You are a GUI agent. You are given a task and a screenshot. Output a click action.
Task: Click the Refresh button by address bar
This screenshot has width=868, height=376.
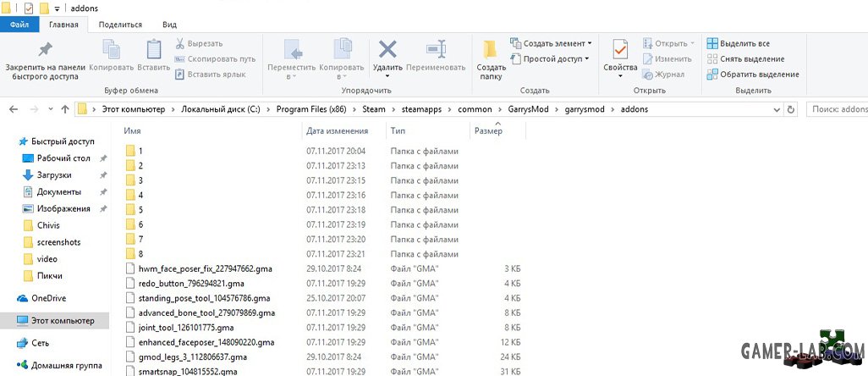pyautogui.click(x=790, y=109)
